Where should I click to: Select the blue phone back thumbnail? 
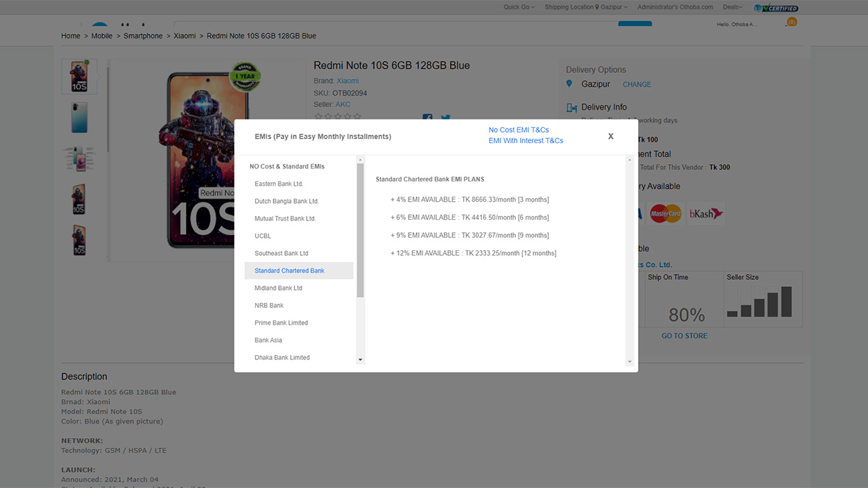pos(79,118)
